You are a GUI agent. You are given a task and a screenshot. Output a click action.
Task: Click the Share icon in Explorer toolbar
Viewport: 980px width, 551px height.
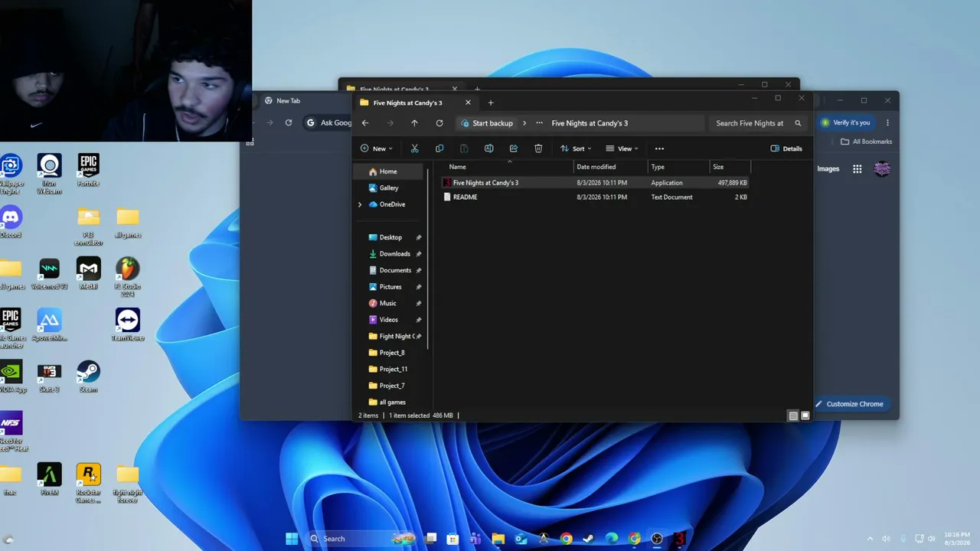click(514, 148)
